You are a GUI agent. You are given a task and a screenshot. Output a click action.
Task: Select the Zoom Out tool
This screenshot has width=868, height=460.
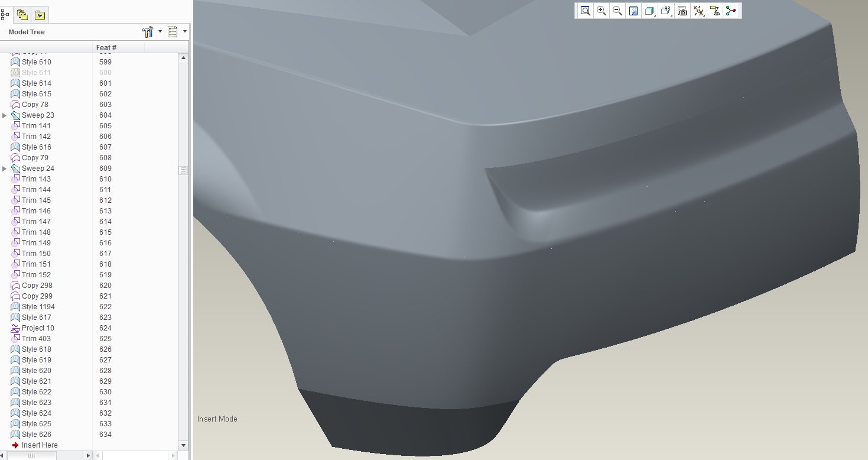[617, 11]
